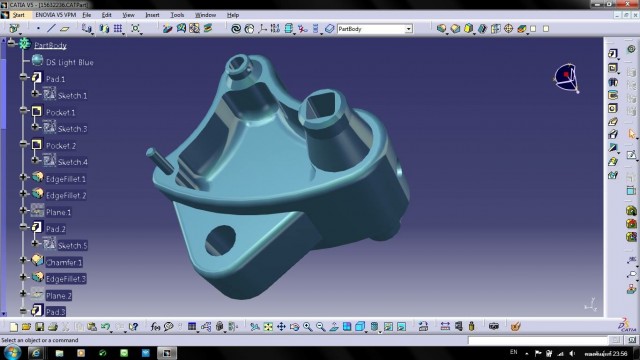The image size is (640, 360).
Task: Open Internet Explorer from taskbar
Action: (36, 353)
